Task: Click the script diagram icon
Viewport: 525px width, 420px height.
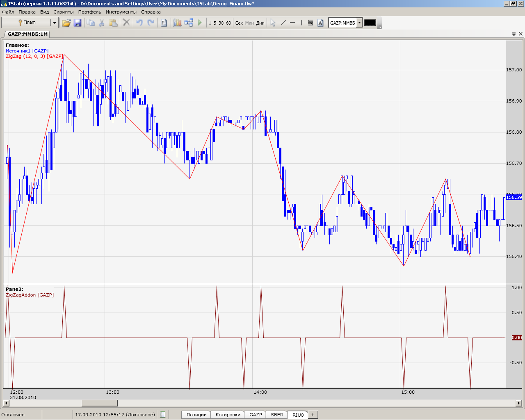Action: tap(189, 23)
